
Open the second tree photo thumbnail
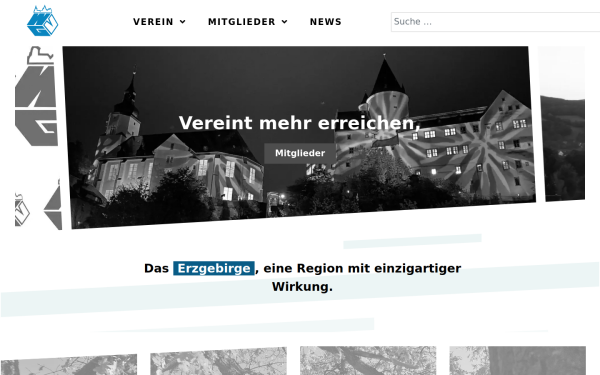218,361
